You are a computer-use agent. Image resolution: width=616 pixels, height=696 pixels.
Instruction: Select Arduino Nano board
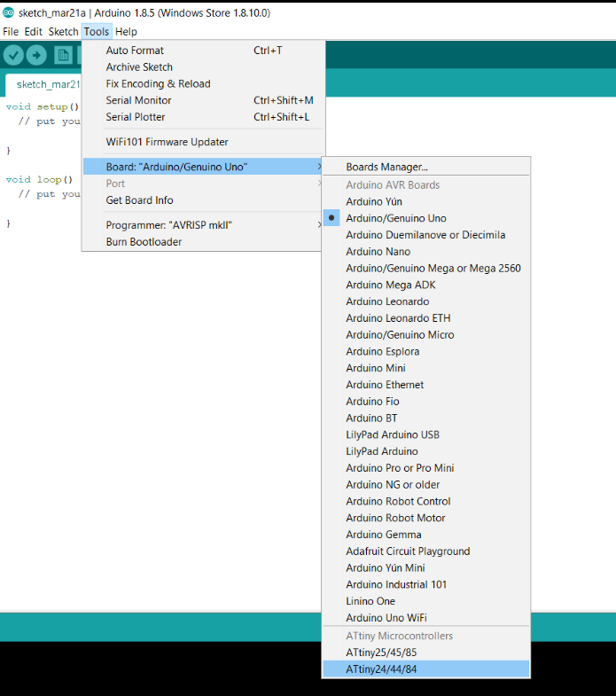click(426, 252)
